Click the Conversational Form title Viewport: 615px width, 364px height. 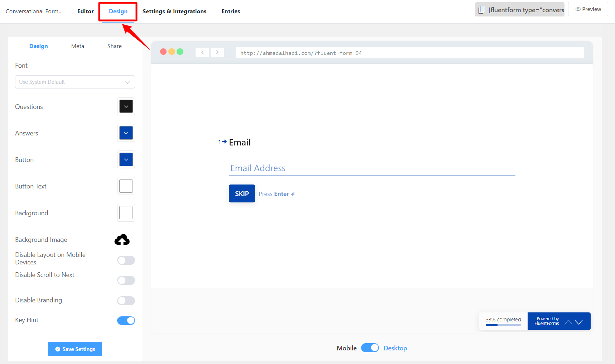pos(34,11)
